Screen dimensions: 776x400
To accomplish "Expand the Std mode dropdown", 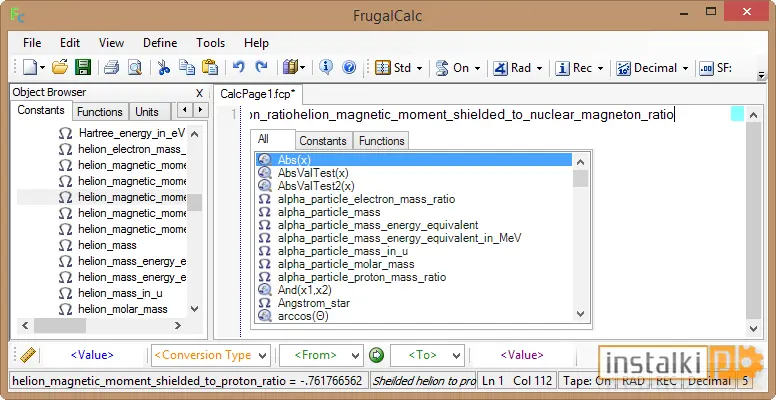I will click(419, 68).
